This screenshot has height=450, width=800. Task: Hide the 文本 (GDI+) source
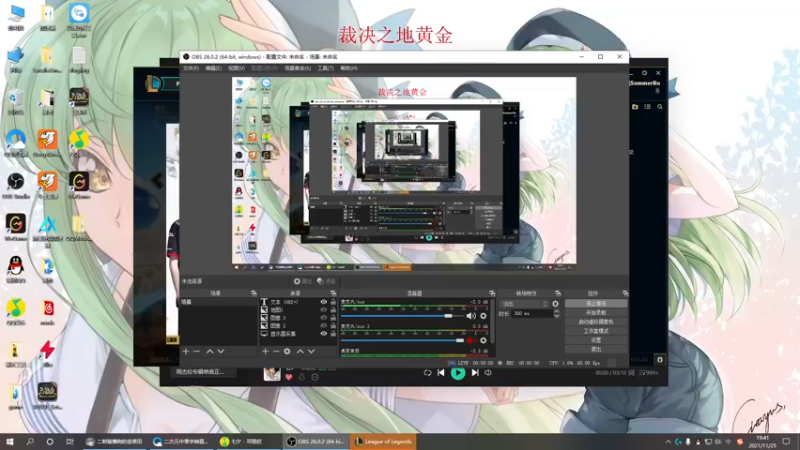323,302
